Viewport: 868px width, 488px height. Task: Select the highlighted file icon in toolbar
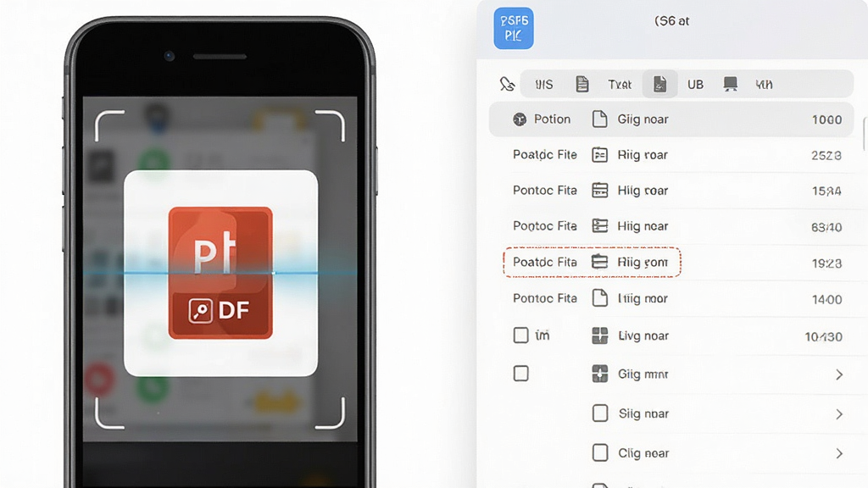(x=659, y=84)
